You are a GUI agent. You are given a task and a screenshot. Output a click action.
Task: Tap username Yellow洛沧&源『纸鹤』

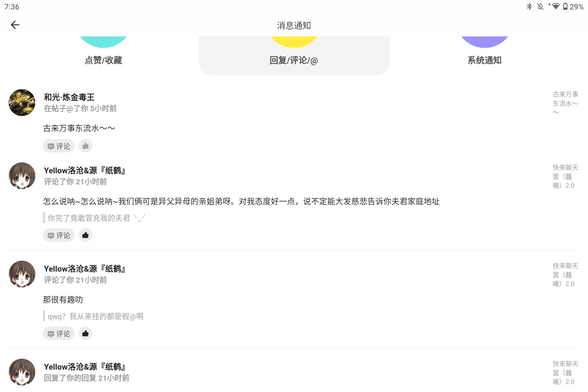coord(85,171)
